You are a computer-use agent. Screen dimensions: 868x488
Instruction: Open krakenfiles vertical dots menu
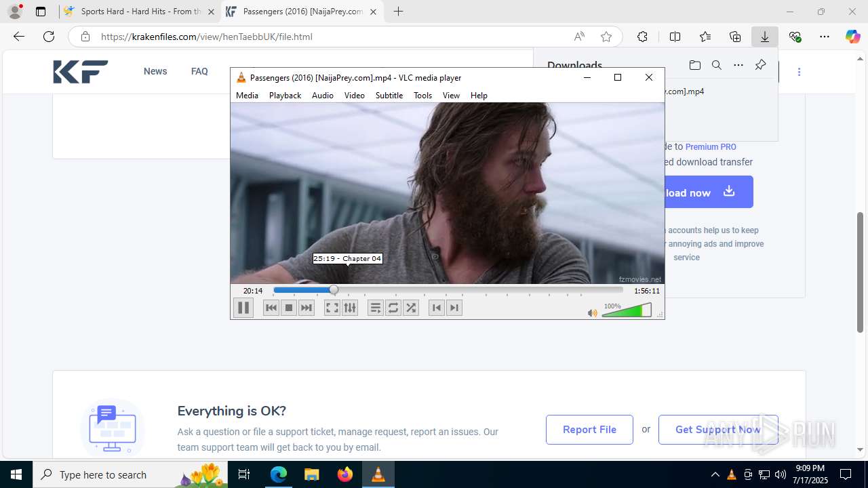point(799,71)
